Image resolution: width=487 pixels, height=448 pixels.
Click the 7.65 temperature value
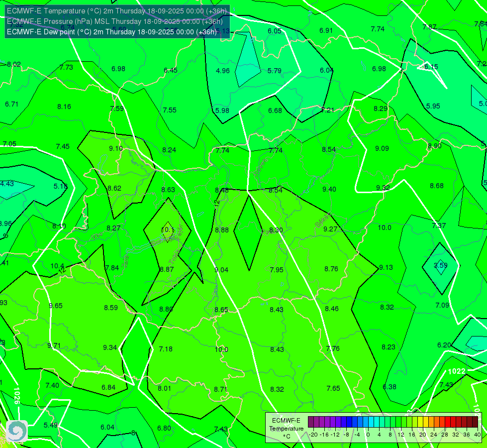click(x=333, y=388)
